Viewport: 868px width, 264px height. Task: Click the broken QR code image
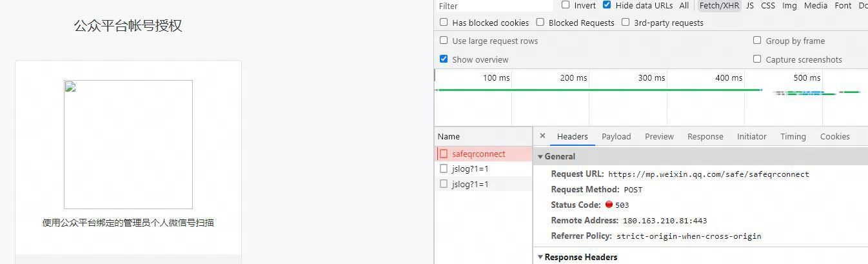click(128, 145)
